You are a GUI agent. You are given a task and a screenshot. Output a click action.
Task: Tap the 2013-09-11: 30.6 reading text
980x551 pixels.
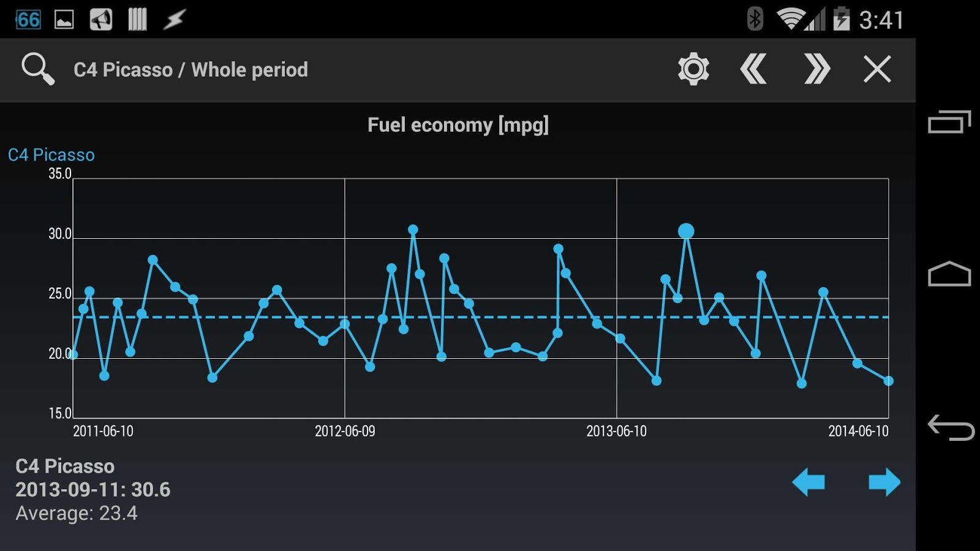click(93, 490)
